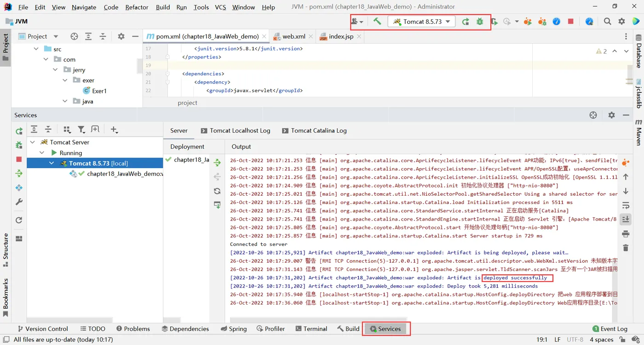Stop the running Tomcat from main toolbar
Screen dimensions: 644x345
click(570, 22)
